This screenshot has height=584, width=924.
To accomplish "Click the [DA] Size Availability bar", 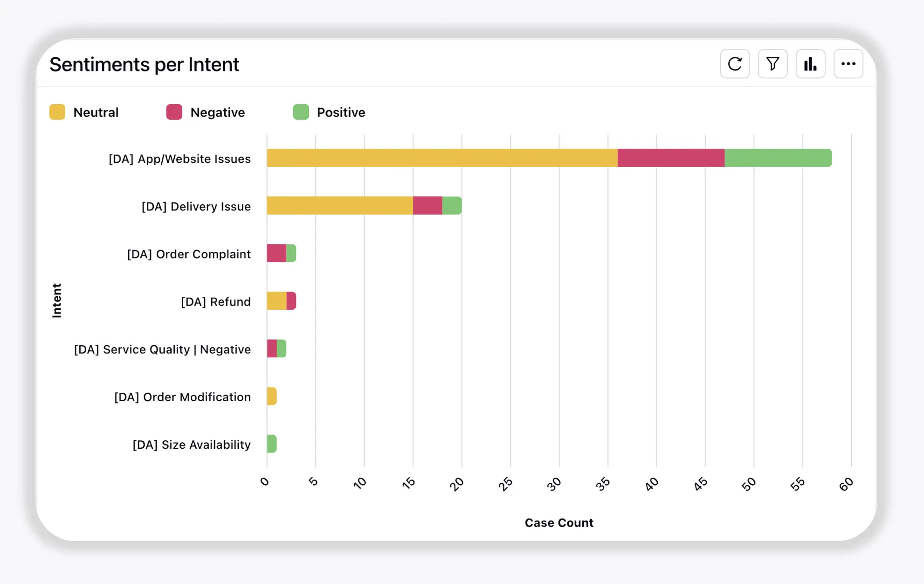I will 272,443.
